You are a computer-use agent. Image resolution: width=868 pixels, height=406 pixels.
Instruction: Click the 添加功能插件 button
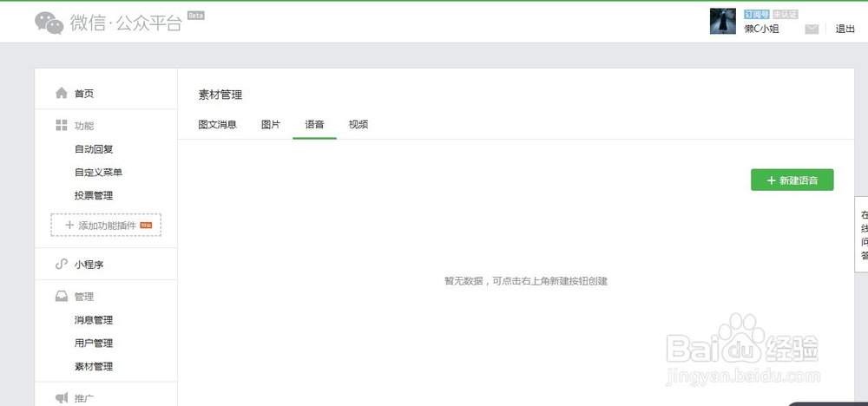106,226
